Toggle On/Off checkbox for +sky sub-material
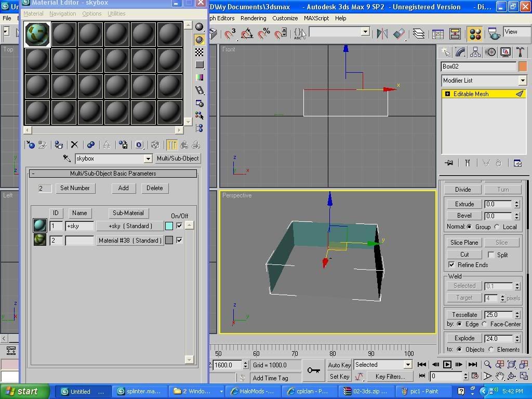 (x=179, y=225)
